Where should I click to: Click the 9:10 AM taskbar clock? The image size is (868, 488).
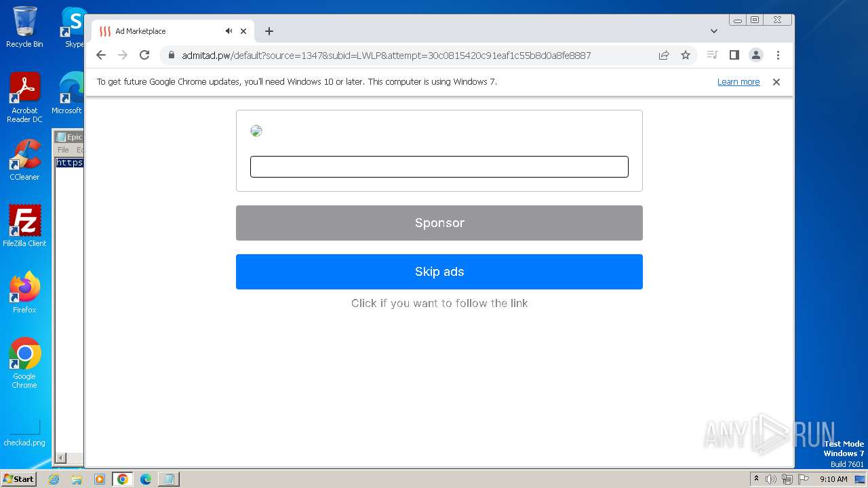(x=833, y=479)
